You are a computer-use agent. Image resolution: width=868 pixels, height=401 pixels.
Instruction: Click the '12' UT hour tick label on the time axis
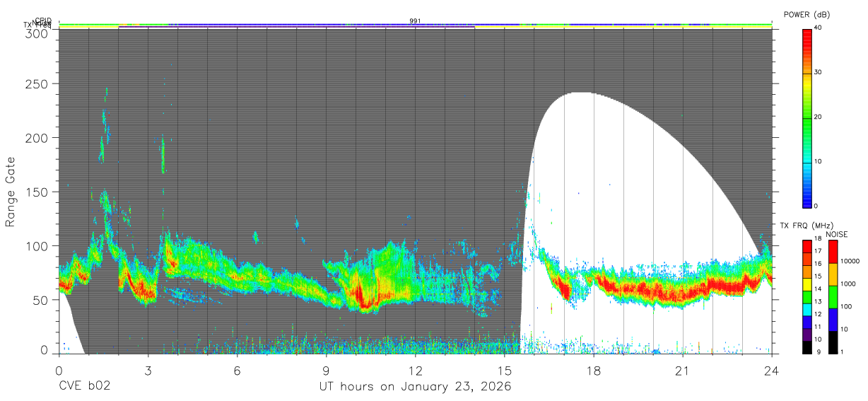point(416,371)
